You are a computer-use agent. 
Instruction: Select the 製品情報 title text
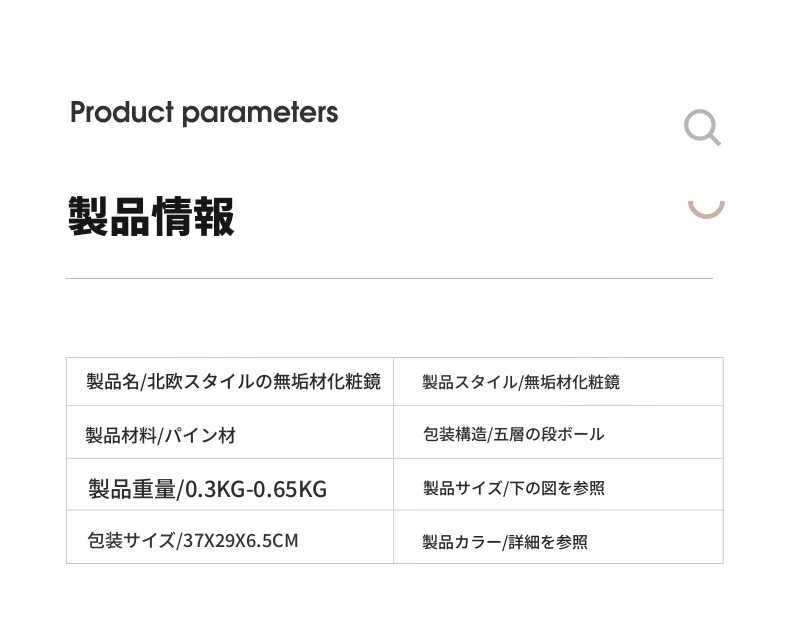pyautogui.click(x=152, y=216)
